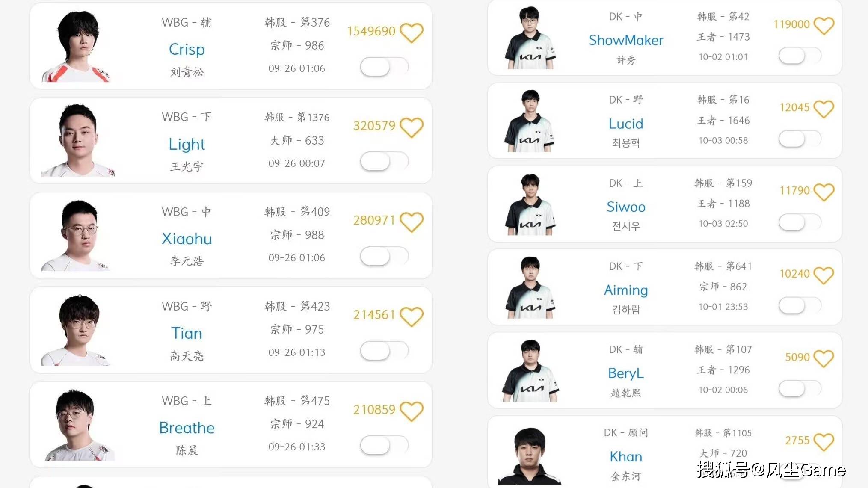Tap the heart next to Light
Viewport: 868px width, 488px height.
click(411, 127)
